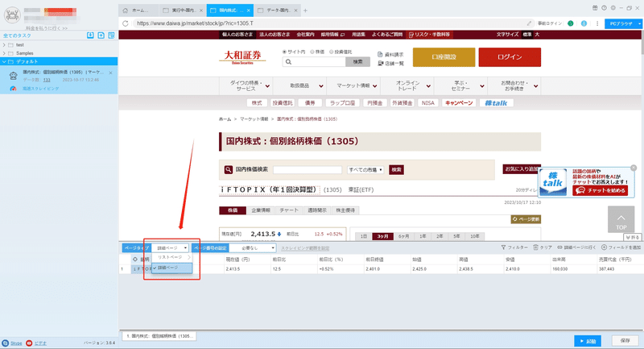Click the red magnifier icon by 国内株価検索

click(229, 169)
